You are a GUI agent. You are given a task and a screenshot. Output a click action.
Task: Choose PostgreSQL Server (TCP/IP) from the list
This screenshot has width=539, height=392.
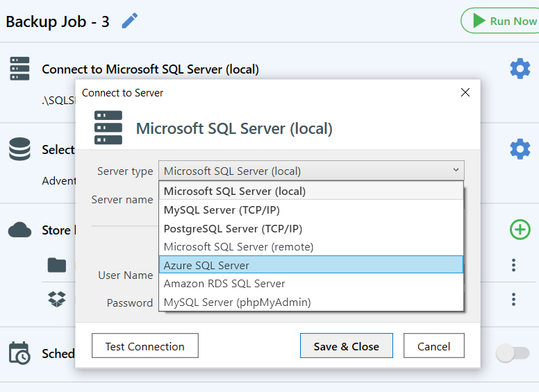(x=311, y=228)
